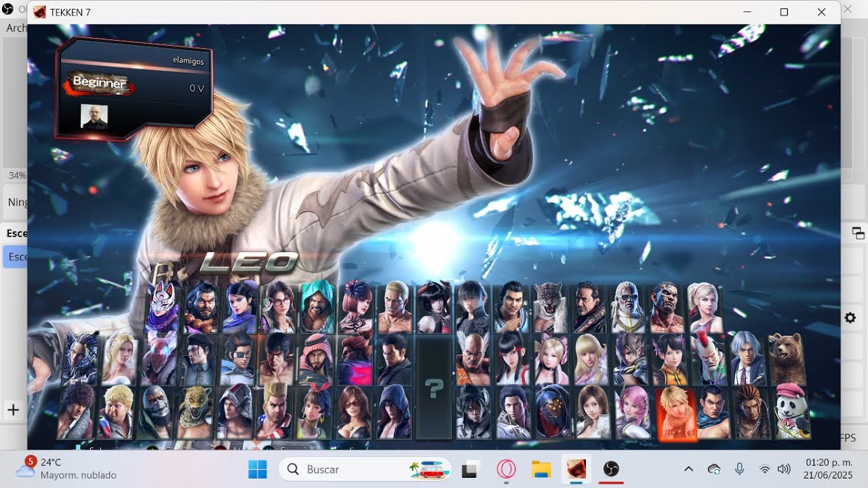Pick the Nina Williams portrait
The image size is (868, 488).
120,359
